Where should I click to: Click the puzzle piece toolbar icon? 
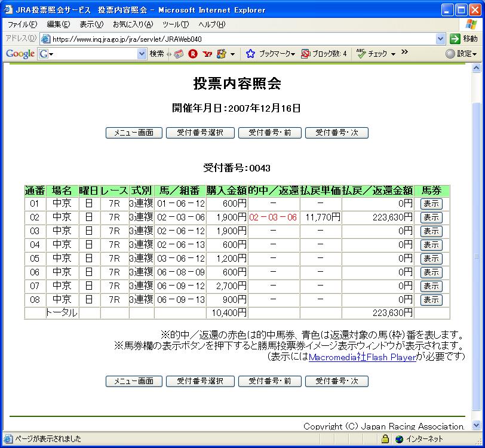pos(222,54)
